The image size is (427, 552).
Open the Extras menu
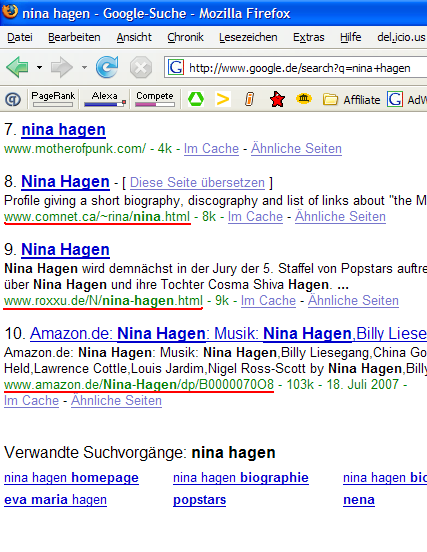coord(309,37)
